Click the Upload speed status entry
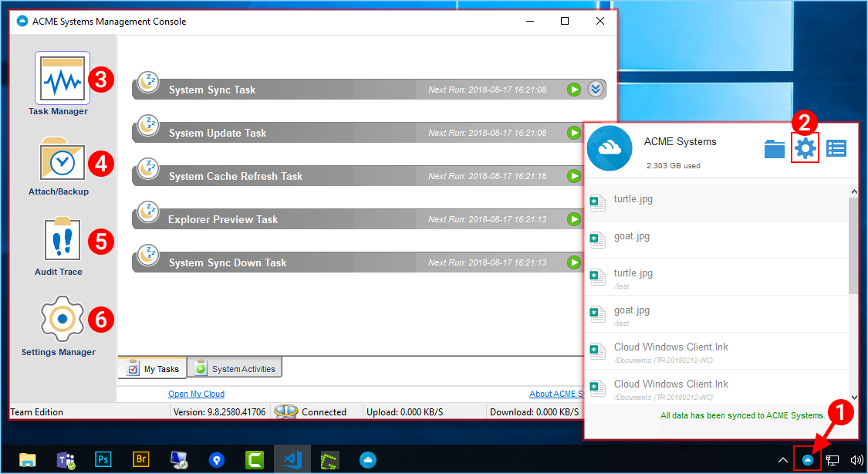Screen dimensions: 868x474 [404, 412]
